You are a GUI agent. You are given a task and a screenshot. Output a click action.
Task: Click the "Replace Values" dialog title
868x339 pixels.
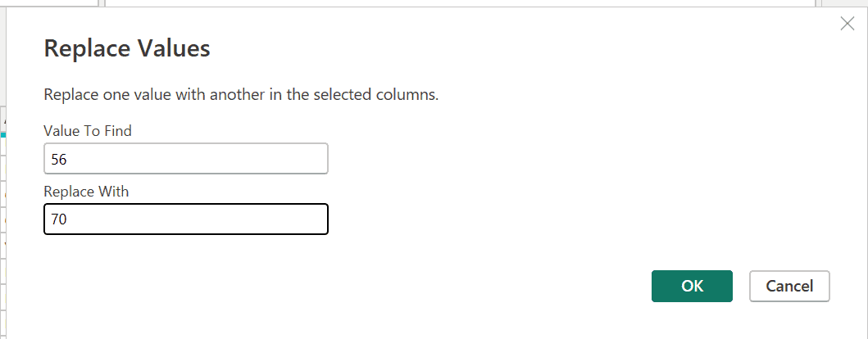tap(127, 48)
